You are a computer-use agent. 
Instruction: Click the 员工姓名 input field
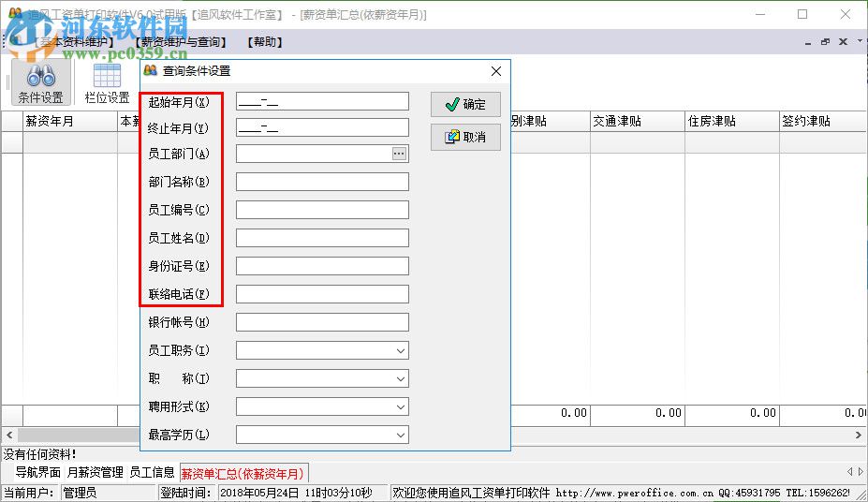pyautogui.click(x=322, y=238)
